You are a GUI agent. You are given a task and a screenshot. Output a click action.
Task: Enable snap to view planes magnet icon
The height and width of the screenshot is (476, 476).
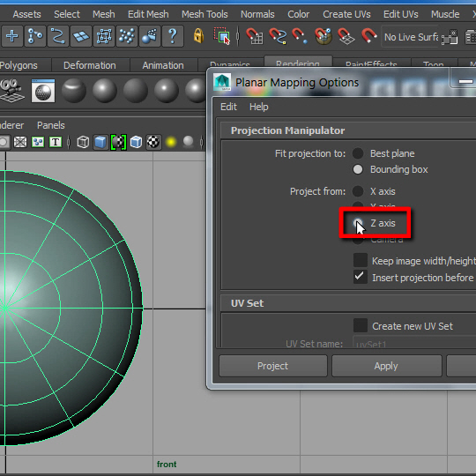click(346, 36)
